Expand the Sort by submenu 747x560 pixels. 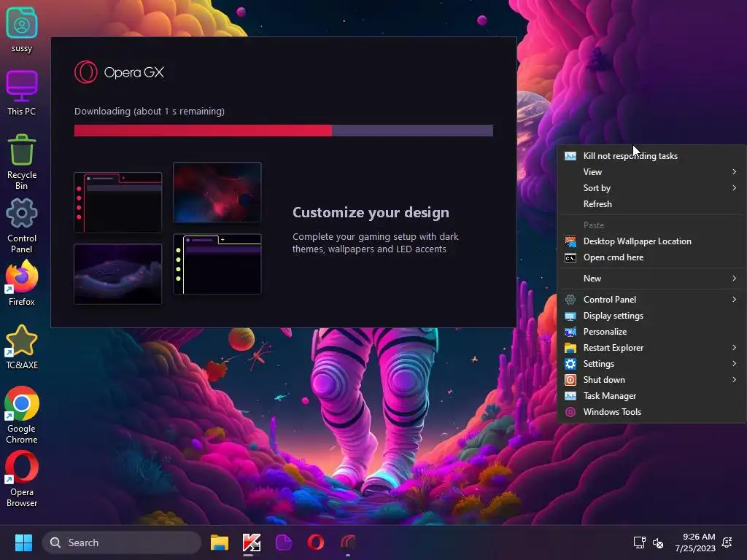651,188
